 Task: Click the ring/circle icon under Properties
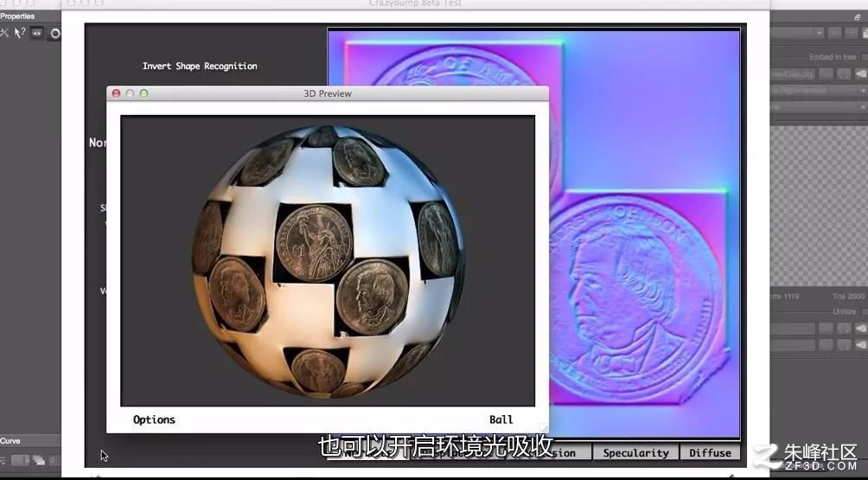(x=54, y=34)
